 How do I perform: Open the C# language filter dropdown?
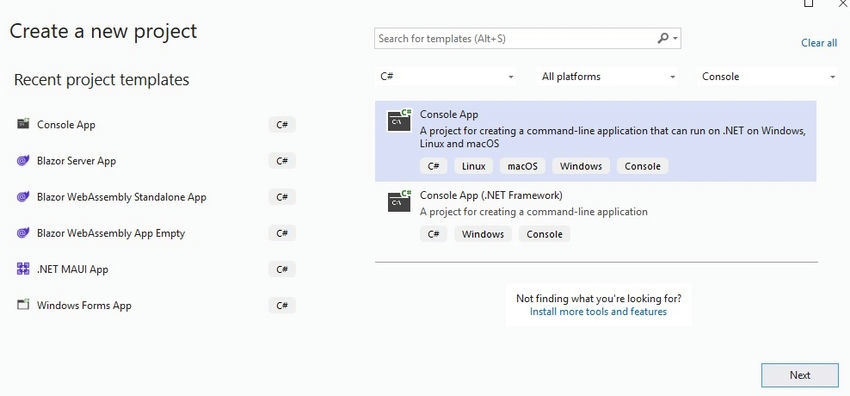pyautogui.click(x=446, y=76)
